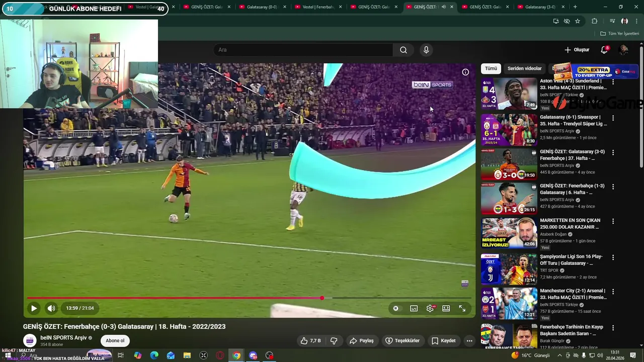Screen dimensions: 644x362
Task: Save the video with Kaydet
Action: 444,340
